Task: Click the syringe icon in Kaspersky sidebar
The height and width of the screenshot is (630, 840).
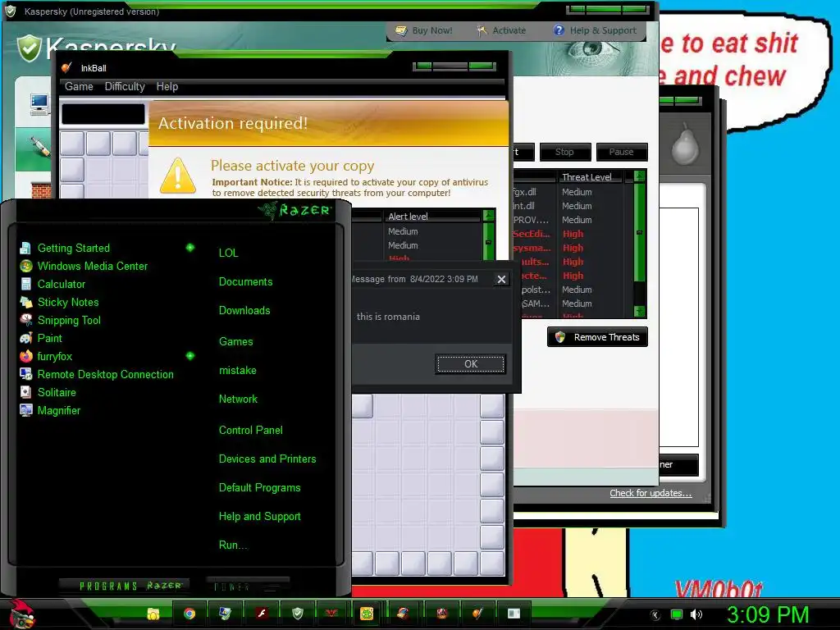Action: click(39, 147)
